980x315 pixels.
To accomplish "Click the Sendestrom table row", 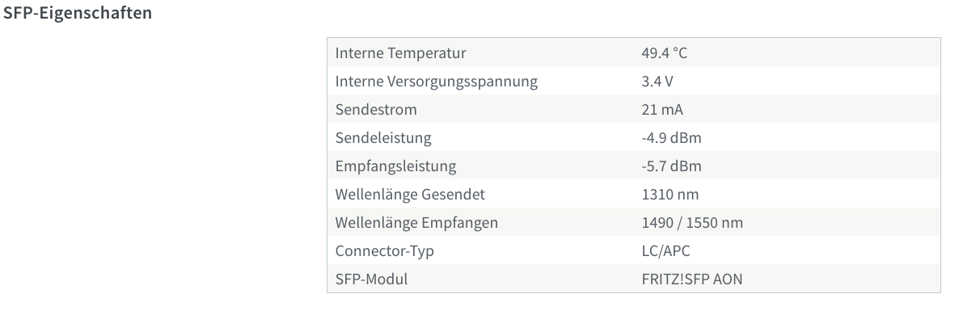I will click(634, 110).
